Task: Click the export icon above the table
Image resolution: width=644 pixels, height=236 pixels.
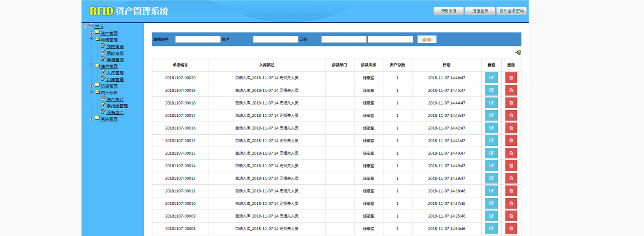Action: click(x=518, y=52)
